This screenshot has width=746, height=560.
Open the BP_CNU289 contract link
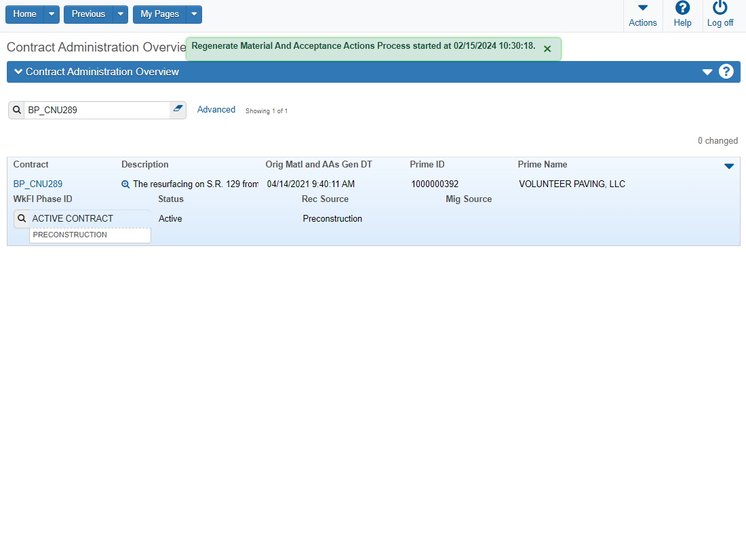click(38, 184)
